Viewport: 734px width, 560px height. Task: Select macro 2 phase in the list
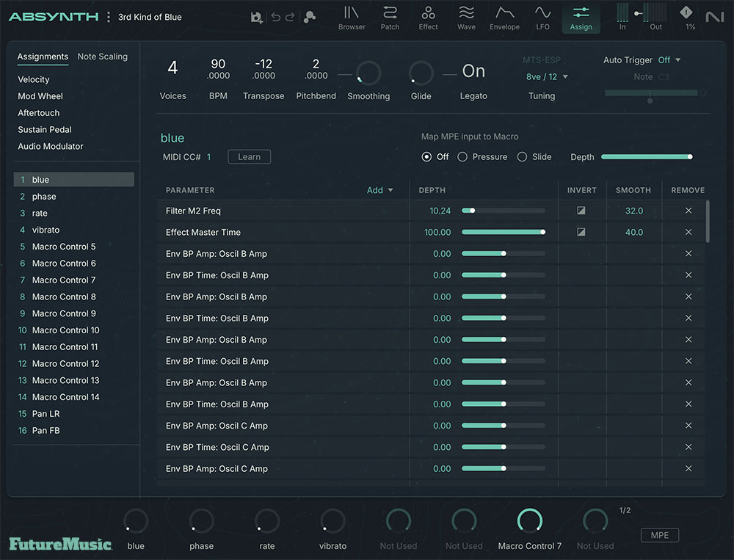click(x=74, y=197)
